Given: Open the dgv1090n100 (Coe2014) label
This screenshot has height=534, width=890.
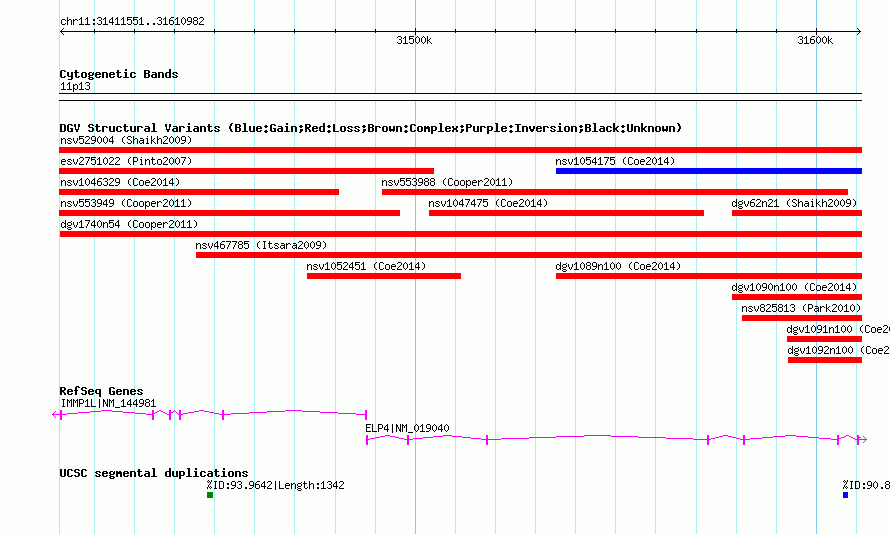Looking at the screenshot, I should coord(794,287).
